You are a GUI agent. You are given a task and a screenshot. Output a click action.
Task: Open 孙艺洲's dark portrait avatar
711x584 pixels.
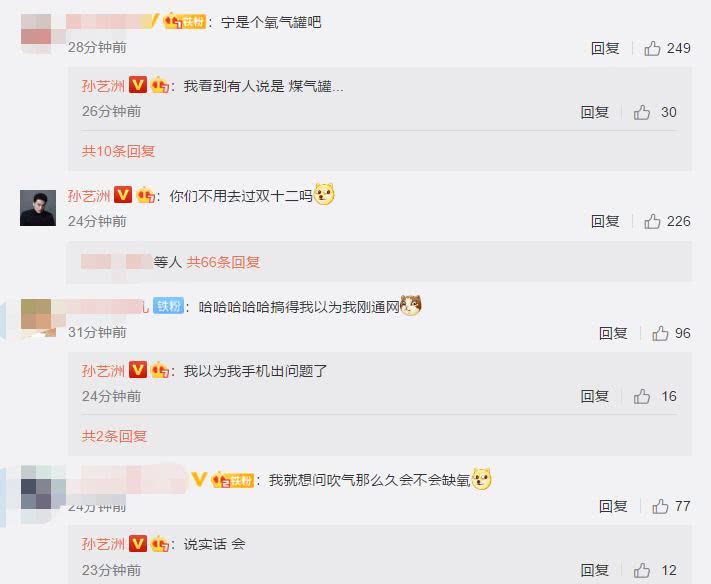coord(38,208)
